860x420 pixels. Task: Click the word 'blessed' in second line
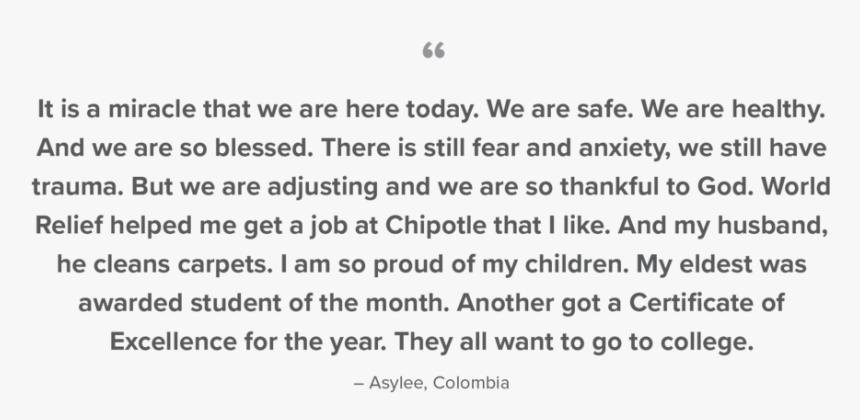pyautogui.click(x=261, y=148)
